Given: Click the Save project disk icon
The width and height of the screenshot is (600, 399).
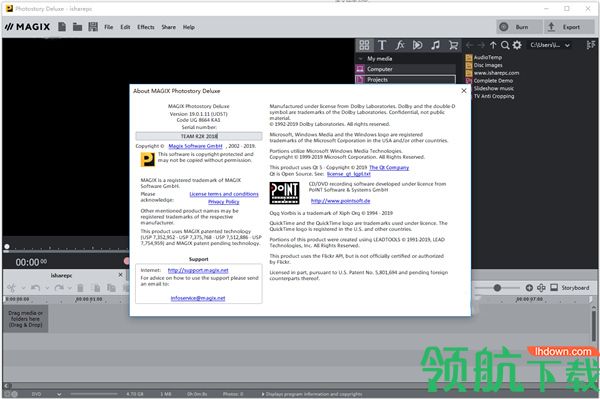Looking at the screenshot, I should coord(93,27).
